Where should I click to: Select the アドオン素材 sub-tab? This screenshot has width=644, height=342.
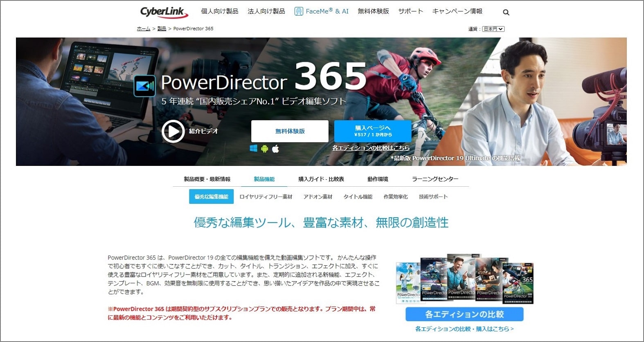click(318, 197)
